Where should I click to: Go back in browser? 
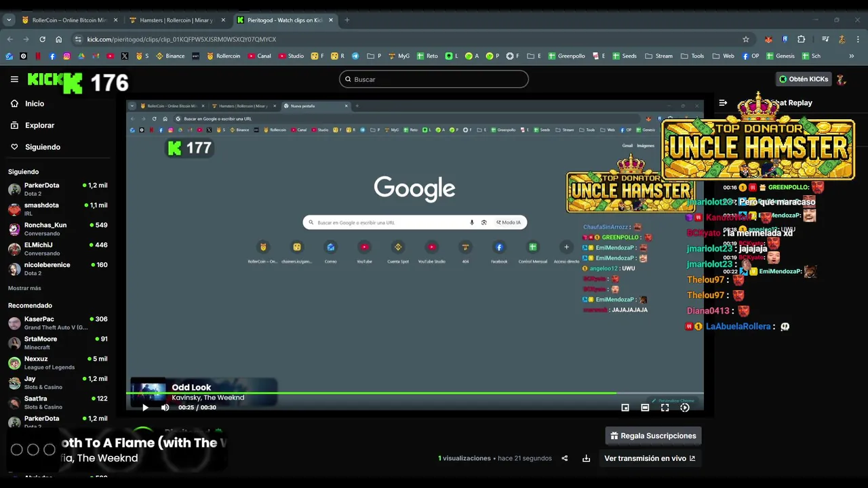click(x=10, y=39)
